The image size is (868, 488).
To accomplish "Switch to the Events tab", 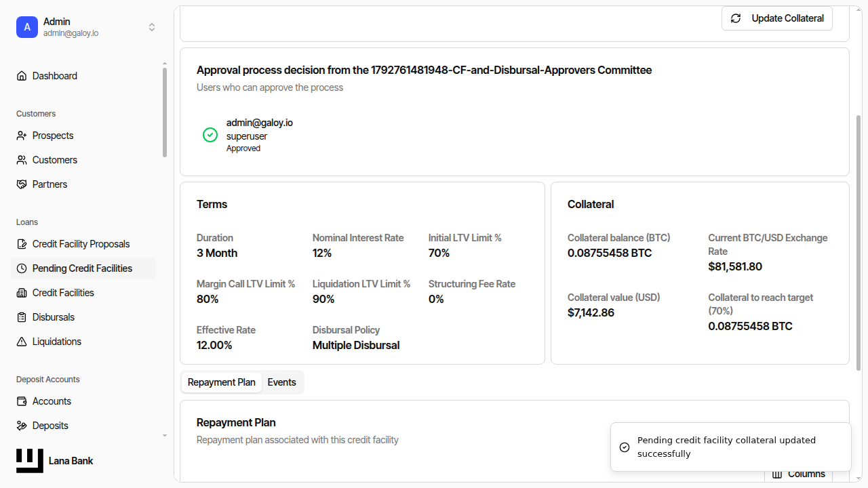I will (x=281, y=382).
